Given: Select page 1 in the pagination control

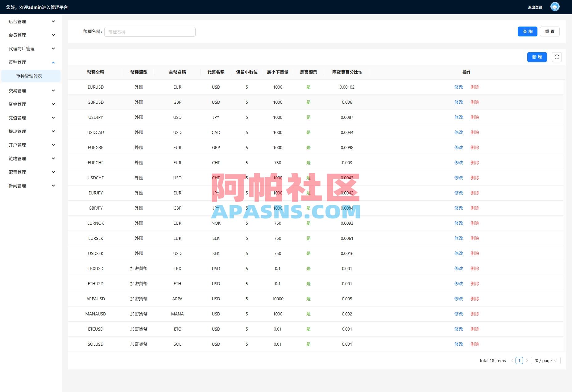Looking at the screenshot, I should pos(520,360).
